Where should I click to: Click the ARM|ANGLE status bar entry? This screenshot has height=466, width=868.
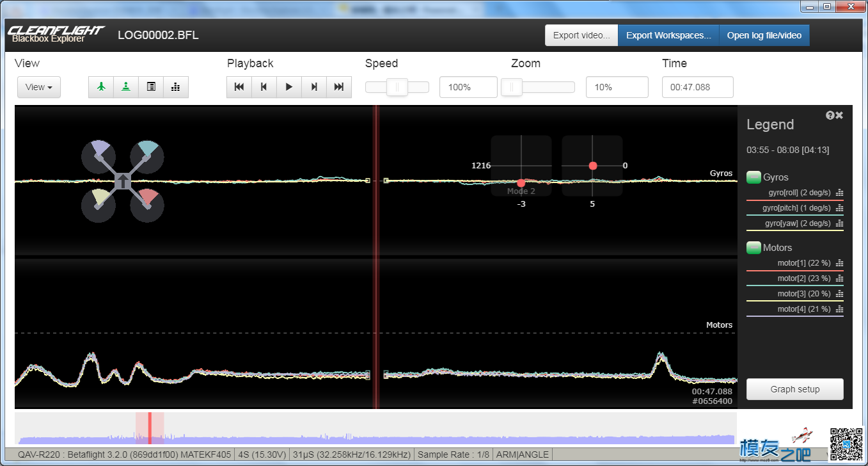pyautogui.click(x=523, y=454)
